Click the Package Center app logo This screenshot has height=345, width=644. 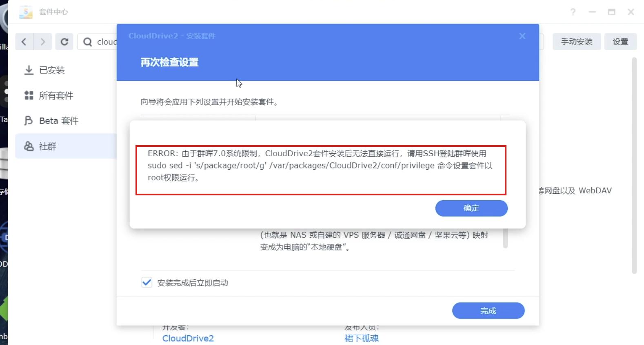coord(26,12)
